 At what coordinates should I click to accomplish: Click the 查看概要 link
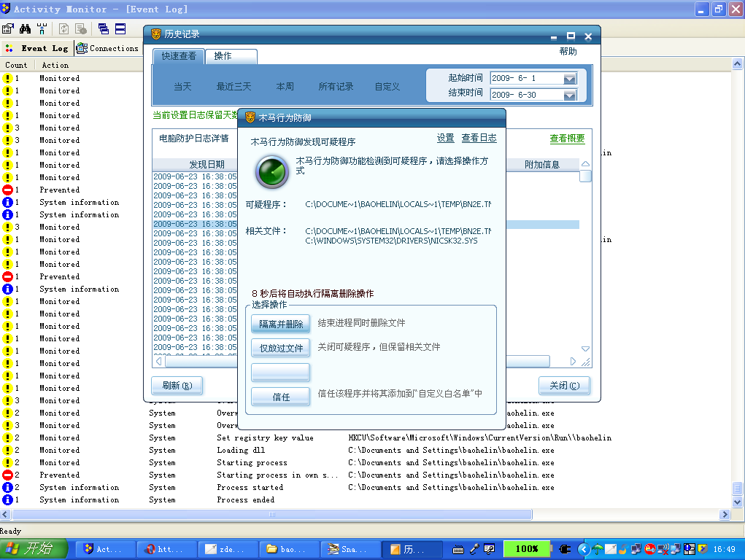567,139
